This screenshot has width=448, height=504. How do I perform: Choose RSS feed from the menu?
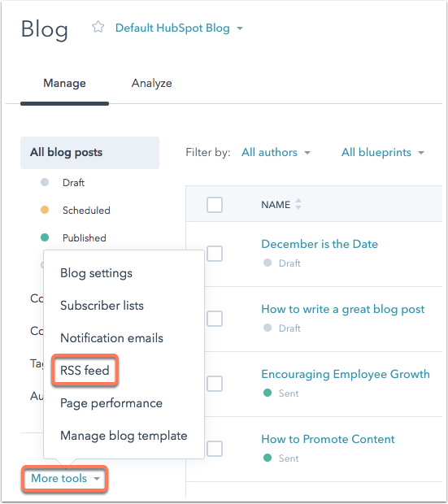[x=85, y=371]
